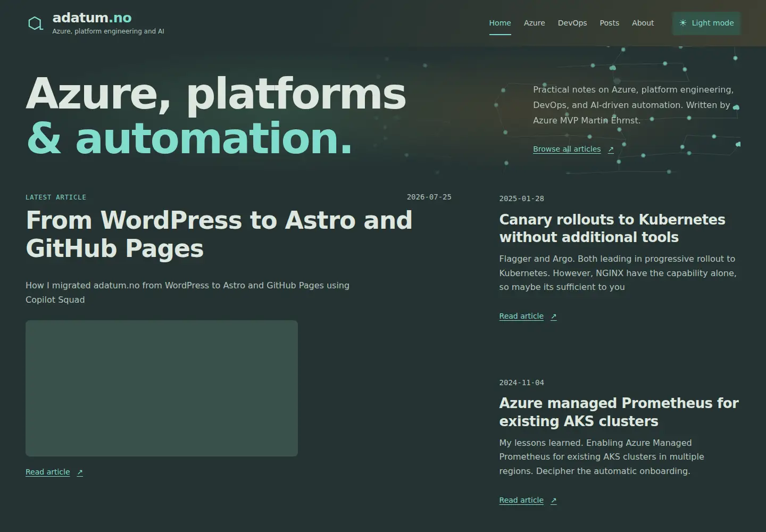Click arrow icon next to WordPress article's Read article
766x532 pixels.
point(80,472)
